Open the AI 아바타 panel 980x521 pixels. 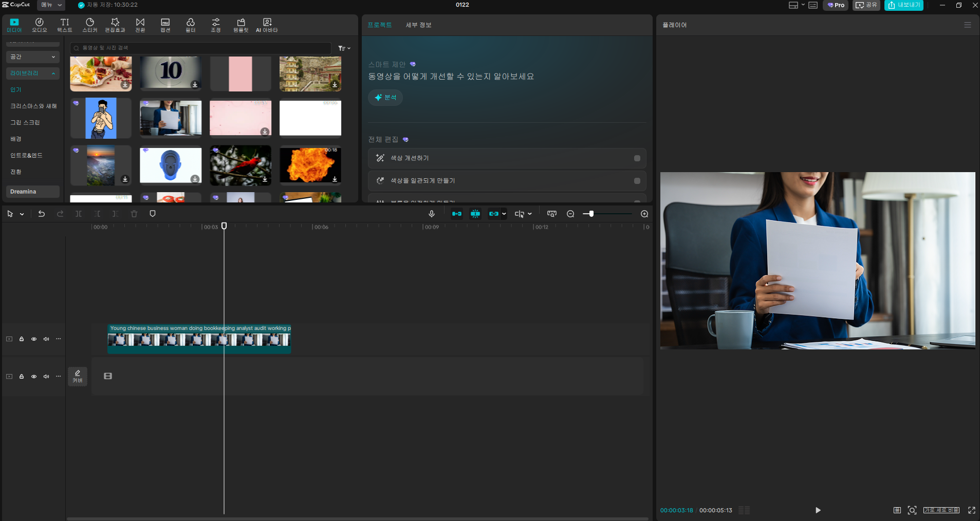[267, 25]
